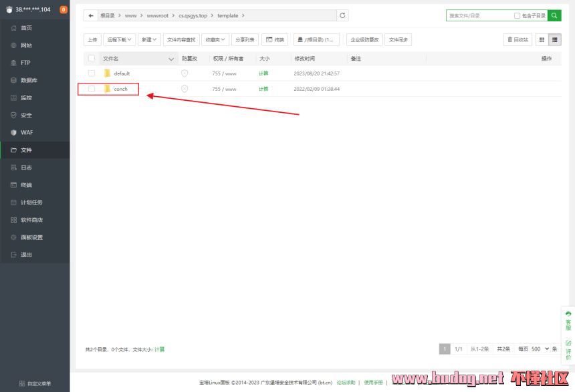Open the 收藏夹 dropdown
Screen dimensions: 575x392
click(215, 39)
